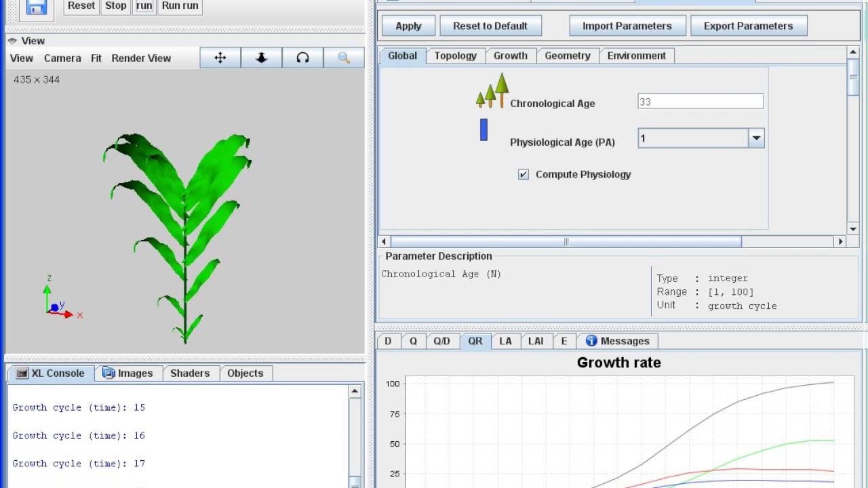Click the run button
Screen dimensions: 868x488
144,6
